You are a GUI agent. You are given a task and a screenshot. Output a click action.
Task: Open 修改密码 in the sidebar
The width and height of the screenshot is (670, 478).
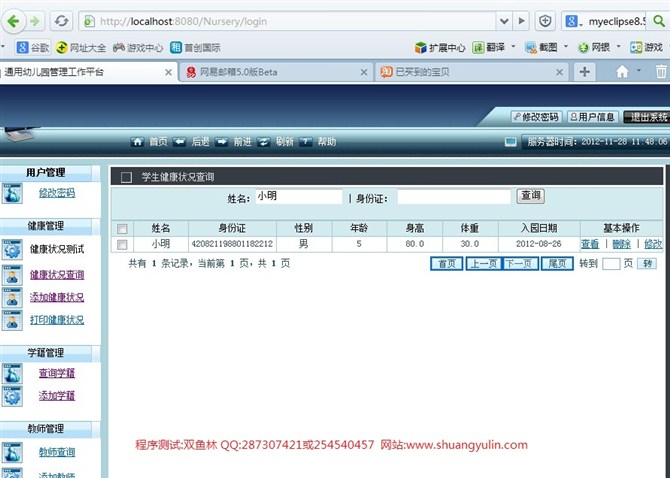(x=57, y=193)
